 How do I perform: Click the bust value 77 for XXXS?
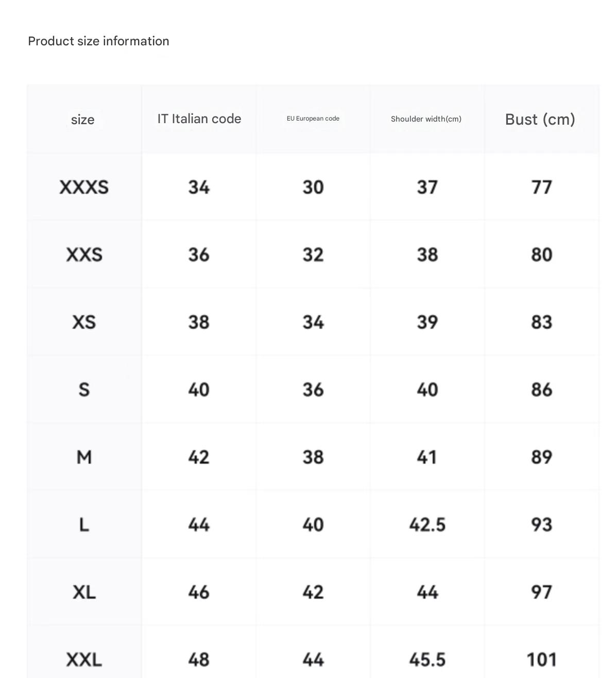click(x=541, y=187)
